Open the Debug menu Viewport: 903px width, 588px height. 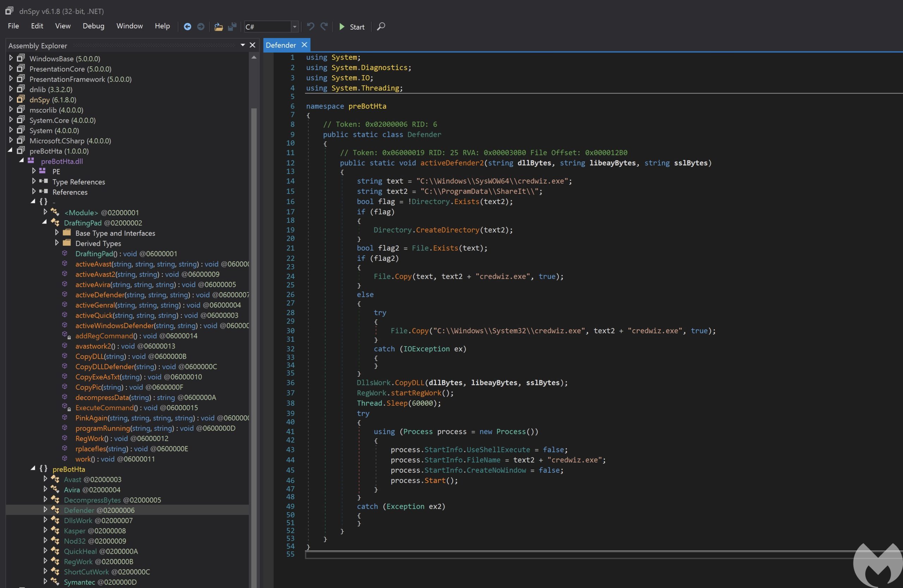93,26
